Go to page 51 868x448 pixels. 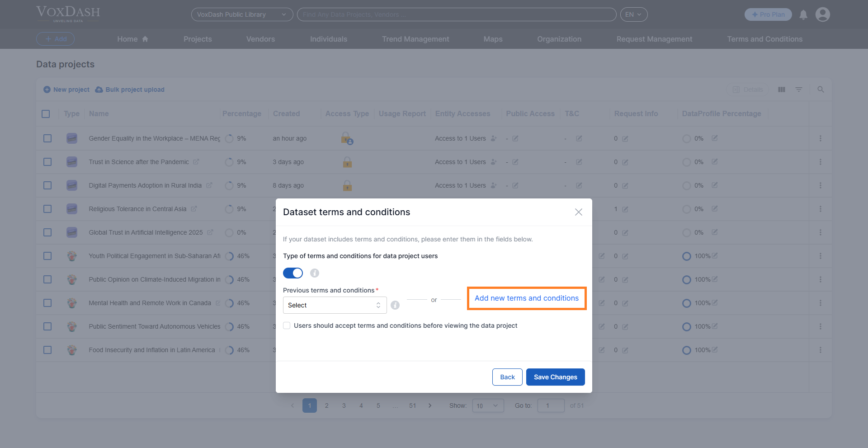click(x=412, y=406)
